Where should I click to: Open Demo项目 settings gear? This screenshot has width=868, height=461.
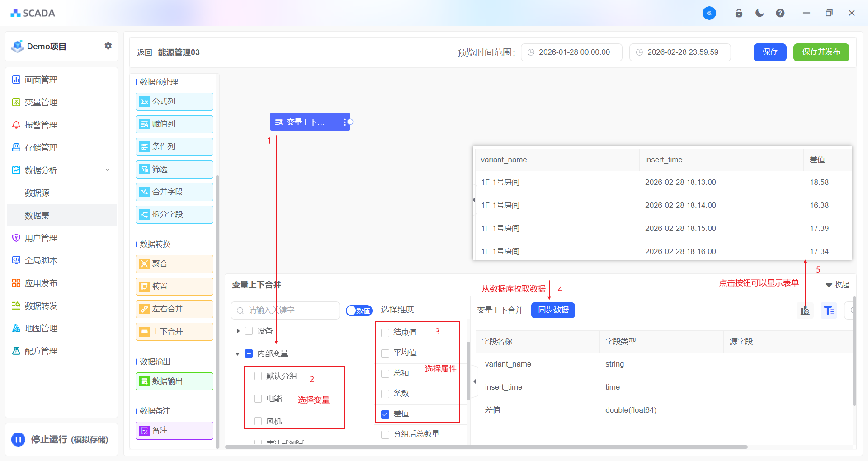click(108, 46)
